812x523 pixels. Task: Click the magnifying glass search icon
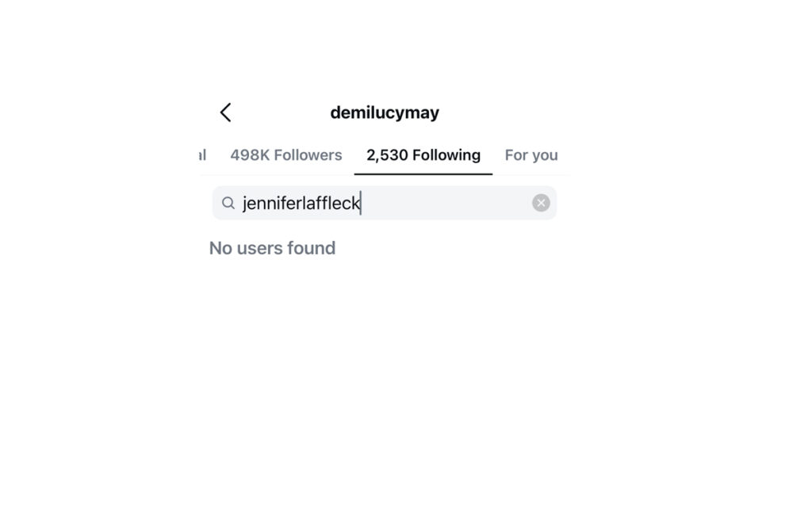pyautogui.click(x=228, y=203)
